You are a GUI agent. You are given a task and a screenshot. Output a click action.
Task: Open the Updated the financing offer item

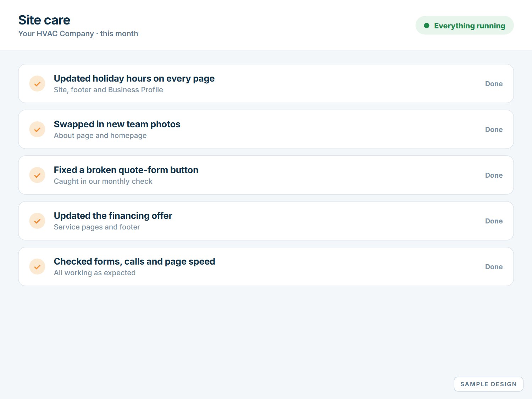266,221
